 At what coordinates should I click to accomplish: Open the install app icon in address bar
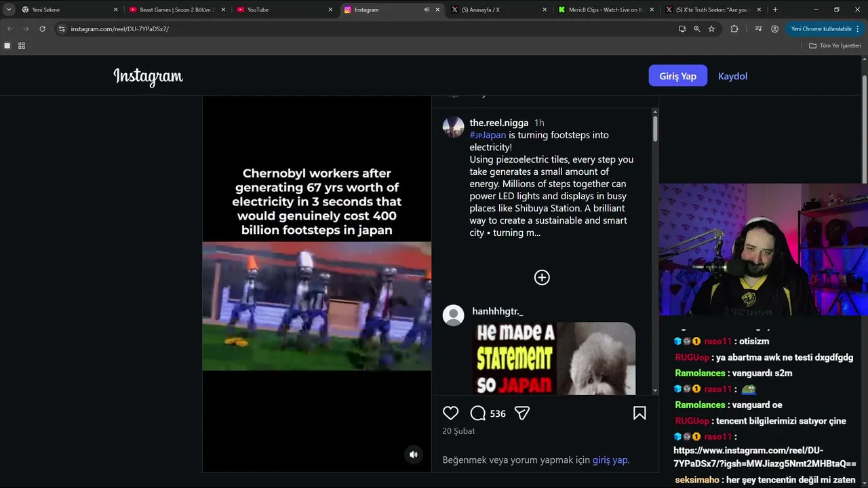pos(682,29)
